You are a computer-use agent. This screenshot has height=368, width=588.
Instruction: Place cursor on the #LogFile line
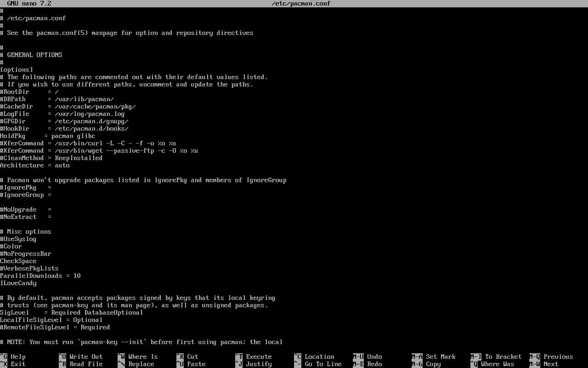point(62,114)
